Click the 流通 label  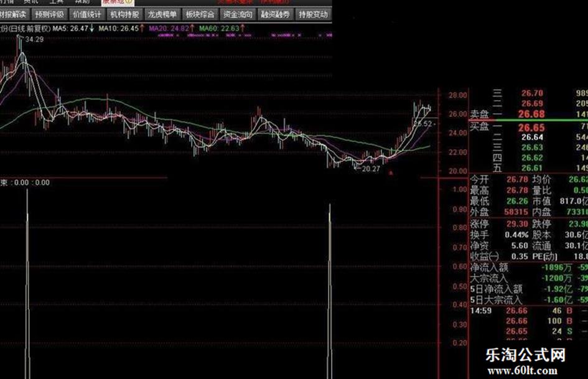tap(541, 246)
